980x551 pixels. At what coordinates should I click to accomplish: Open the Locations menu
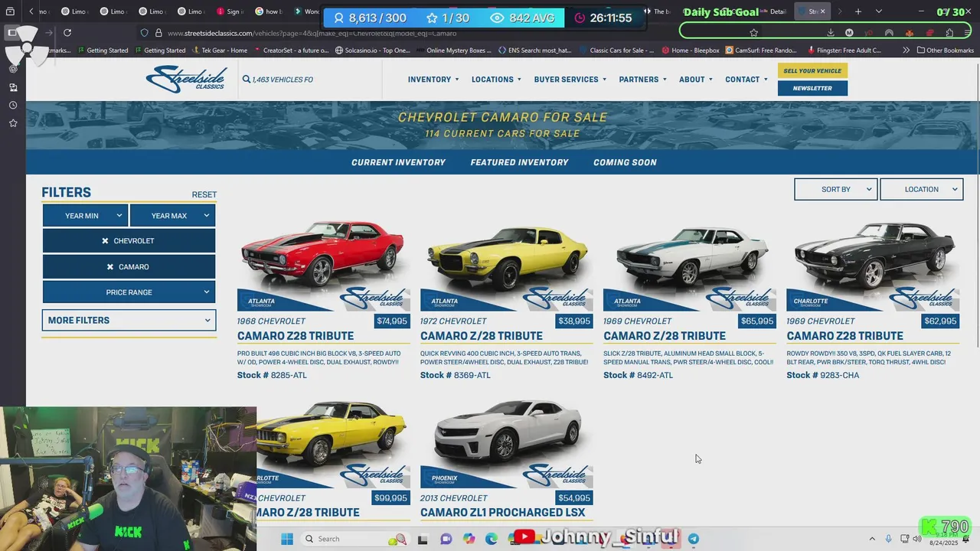pyautogui.click(x=496, y=80)
